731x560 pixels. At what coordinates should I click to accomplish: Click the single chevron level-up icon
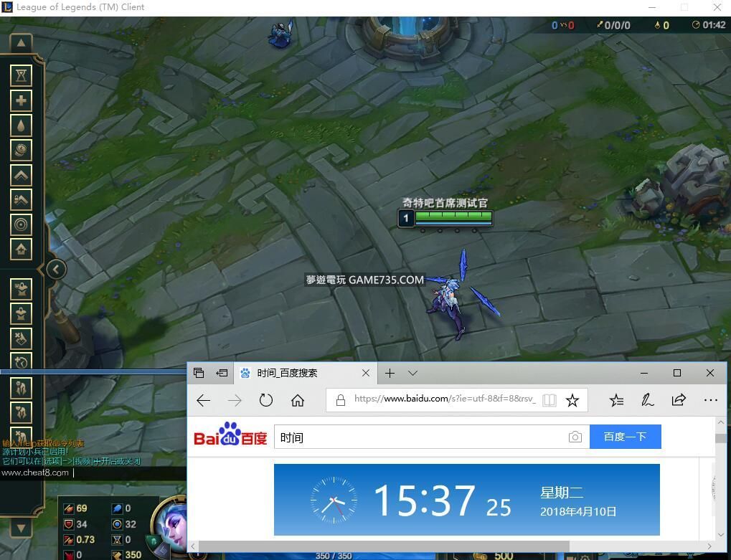pos(21,175)
